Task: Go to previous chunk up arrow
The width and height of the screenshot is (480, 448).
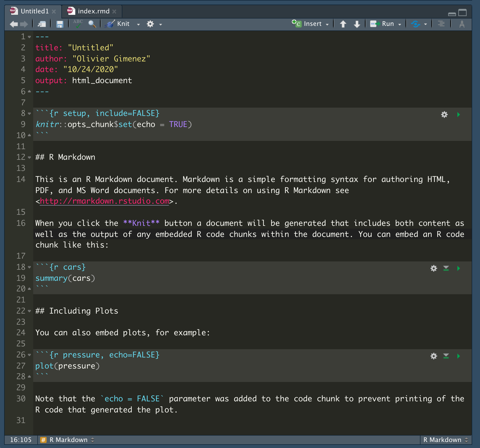Action: tap(343, 24)
